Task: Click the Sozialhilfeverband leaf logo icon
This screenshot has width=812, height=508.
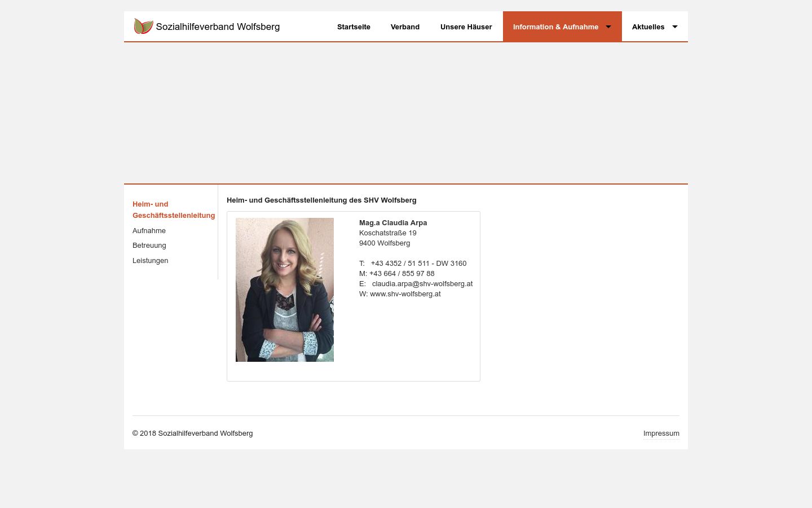Action: 143,26
